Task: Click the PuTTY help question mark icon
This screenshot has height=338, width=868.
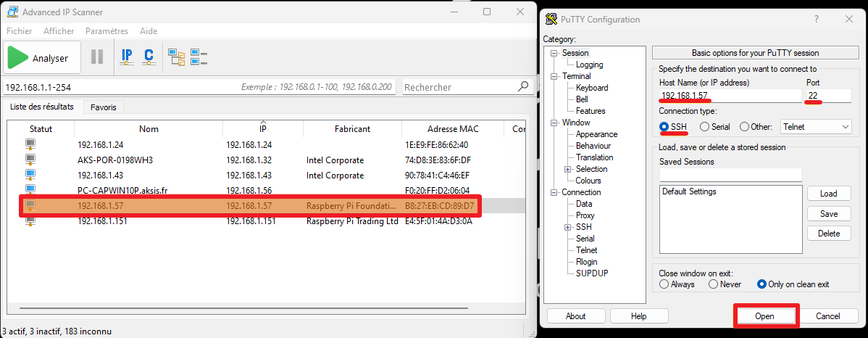Action: (x=817, y=20)
